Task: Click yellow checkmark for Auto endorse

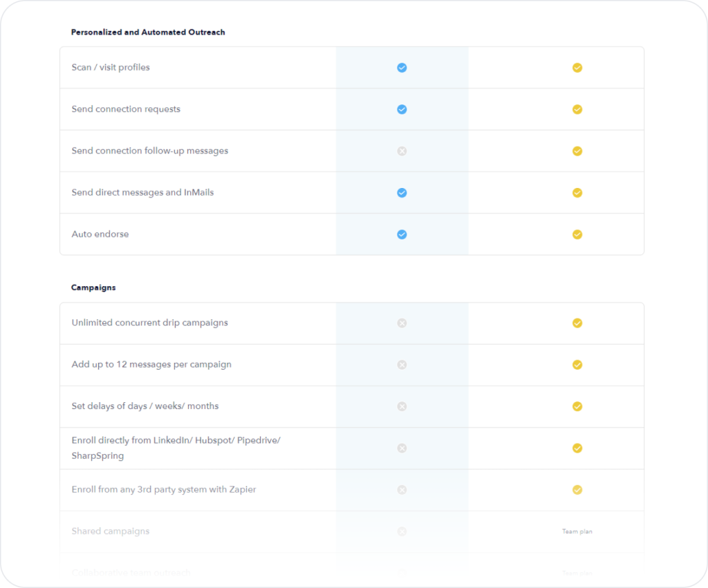Action: tap(577, 234)
